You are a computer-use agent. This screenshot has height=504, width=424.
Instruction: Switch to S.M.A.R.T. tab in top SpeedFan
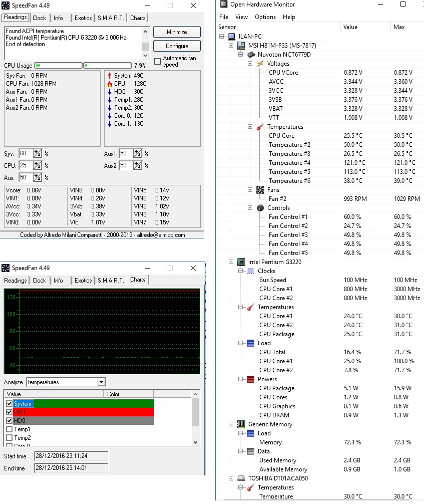click(111, 18)
